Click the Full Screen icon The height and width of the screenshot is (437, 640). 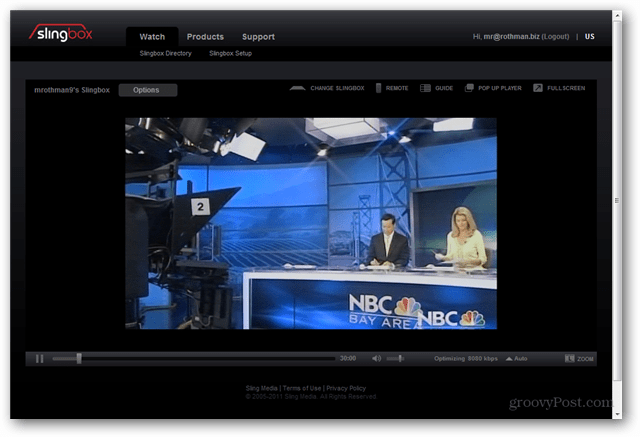pos(538,88)
